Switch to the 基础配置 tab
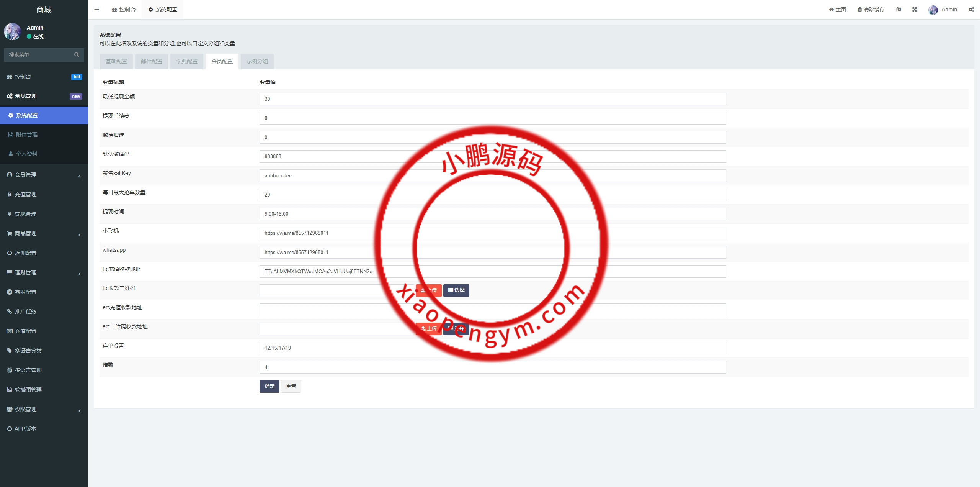Screen dimensions: 980x487 [116, 61]
